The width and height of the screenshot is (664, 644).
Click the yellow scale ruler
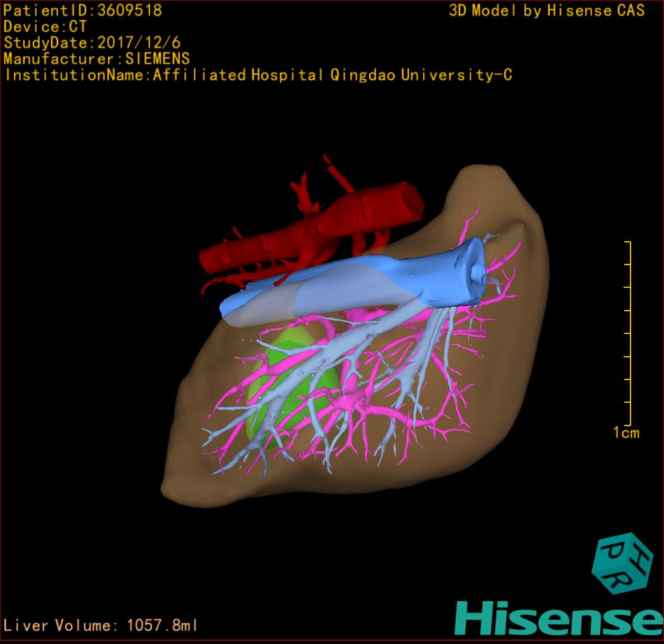pyautogui.click(x=629, y=333)
